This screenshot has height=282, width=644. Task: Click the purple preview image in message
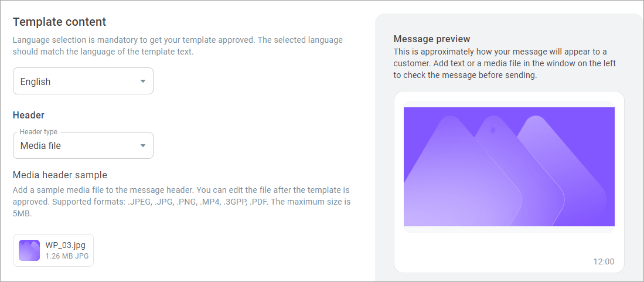[x=509, y=167]
